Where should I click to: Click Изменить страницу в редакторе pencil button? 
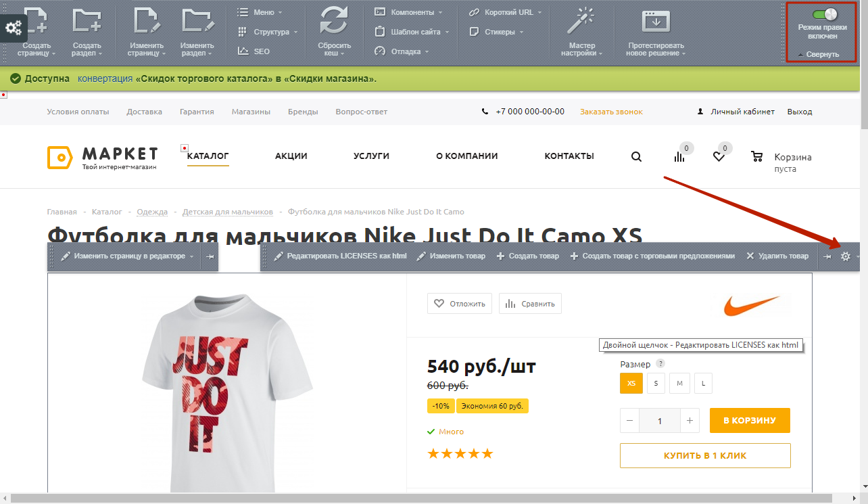[x=122, y=256]
